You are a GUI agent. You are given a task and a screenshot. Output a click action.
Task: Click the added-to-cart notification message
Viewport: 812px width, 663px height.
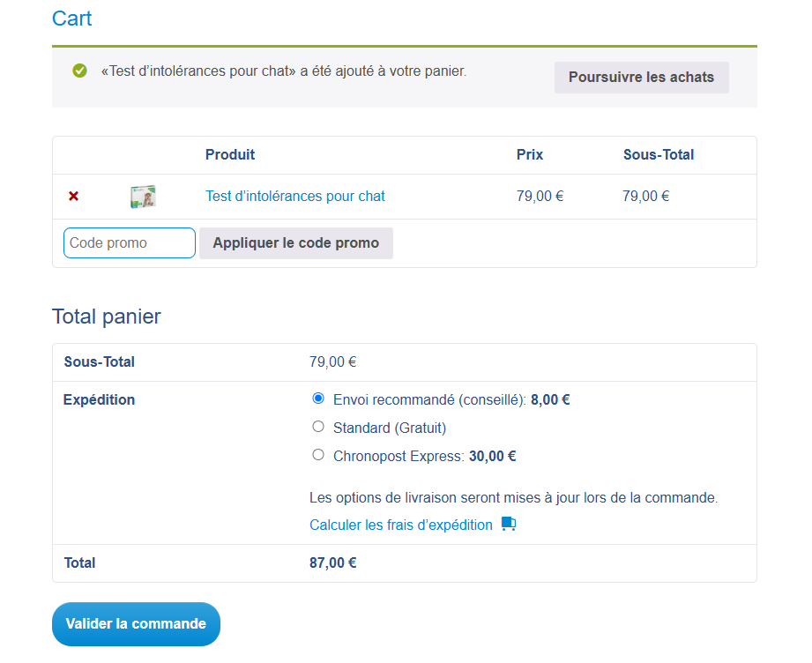(x=284, y=71)
